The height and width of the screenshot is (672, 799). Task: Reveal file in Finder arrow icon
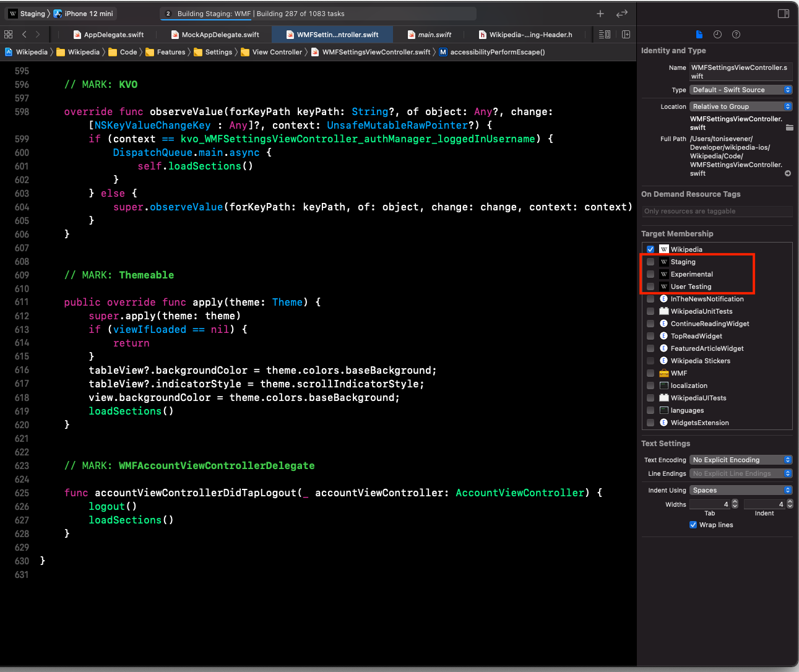point(788,173)
